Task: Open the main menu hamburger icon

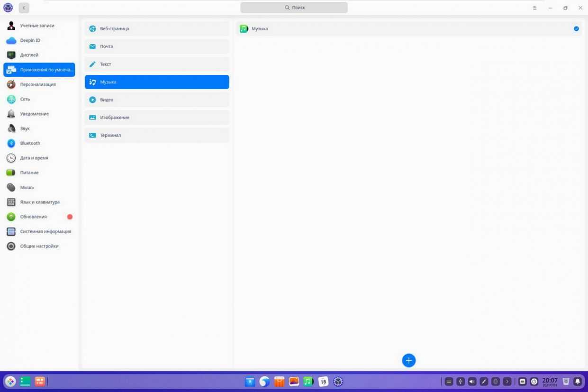Action: coord(534,8)
